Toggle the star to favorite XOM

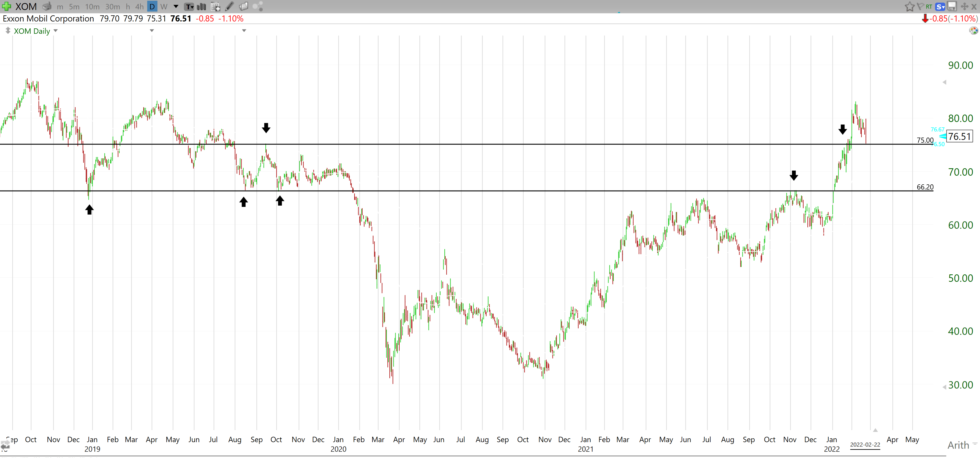pyautogui.click(x=910, y=6)
